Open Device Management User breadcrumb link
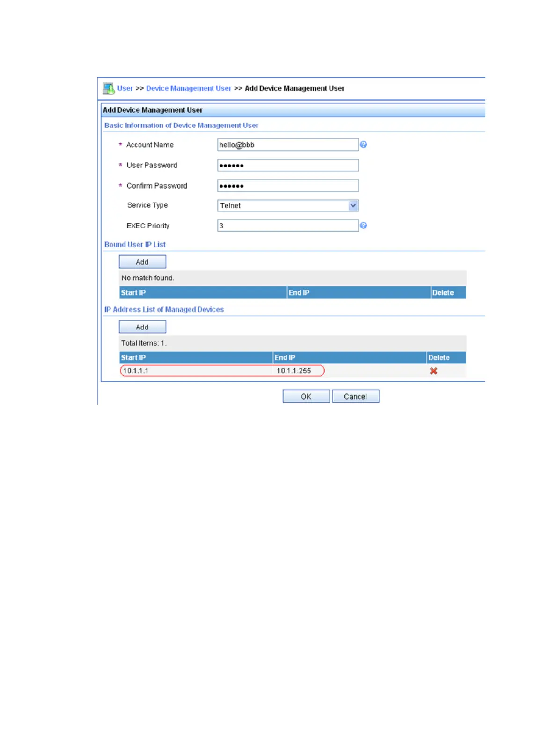Viewport: 557px width, 756px height. tap(189, 88)
